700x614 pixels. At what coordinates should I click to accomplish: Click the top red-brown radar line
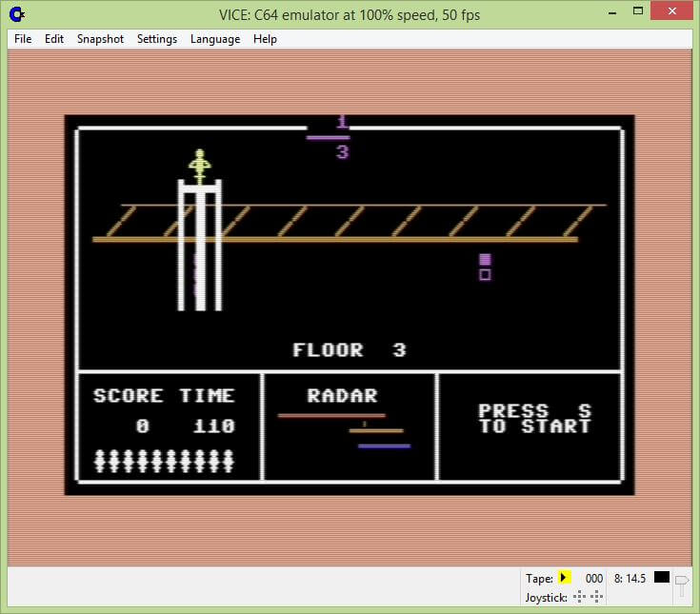coord(331,415)
